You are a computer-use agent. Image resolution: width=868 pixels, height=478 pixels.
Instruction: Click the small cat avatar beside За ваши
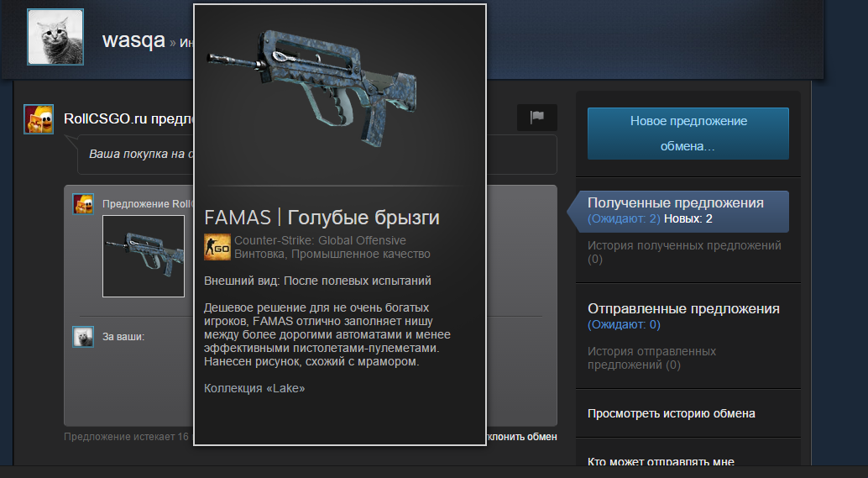click(x=84, y=337)
